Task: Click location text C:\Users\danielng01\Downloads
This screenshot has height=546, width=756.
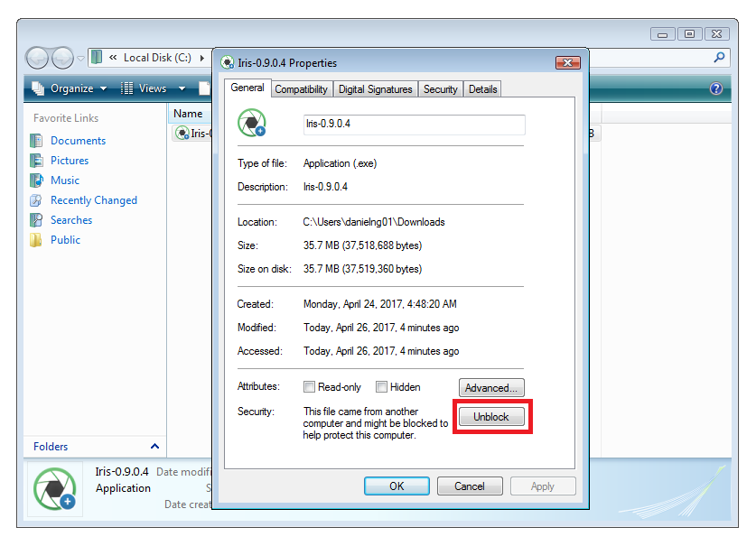Action: coord(374,222)
